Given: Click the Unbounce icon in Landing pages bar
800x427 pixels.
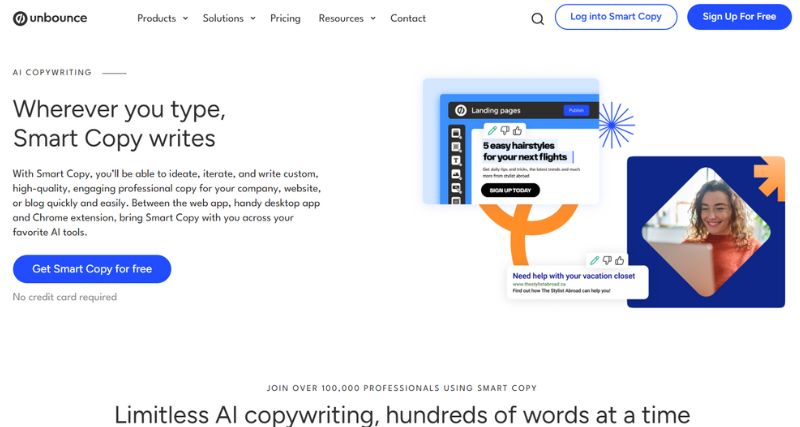Looking at the screenshot, I should [x=461, y=110].
